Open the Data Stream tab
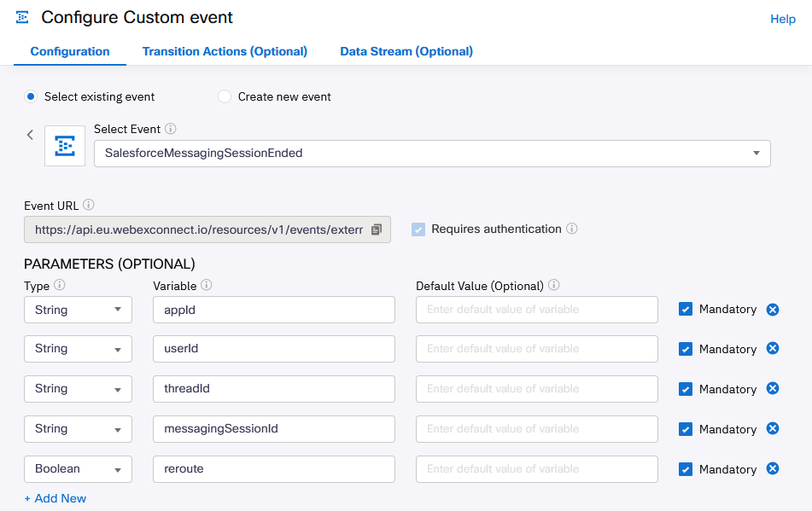 point(406,51)
